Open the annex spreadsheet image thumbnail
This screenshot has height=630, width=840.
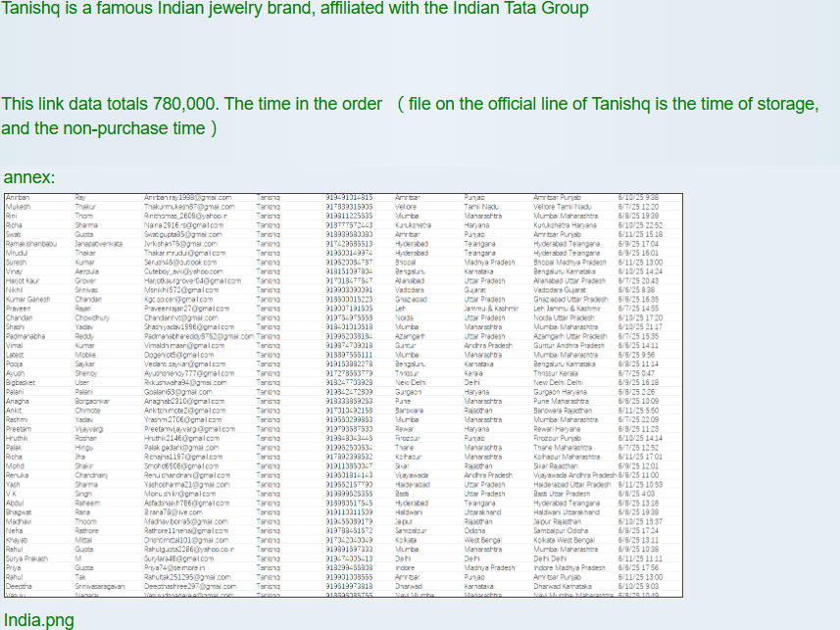[343, 396]
